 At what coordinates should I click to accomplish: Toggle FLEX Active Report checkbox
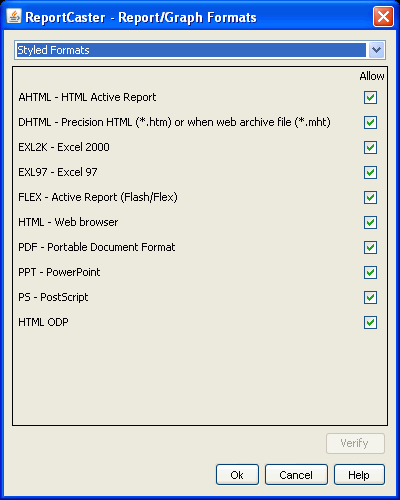(370, 198)
